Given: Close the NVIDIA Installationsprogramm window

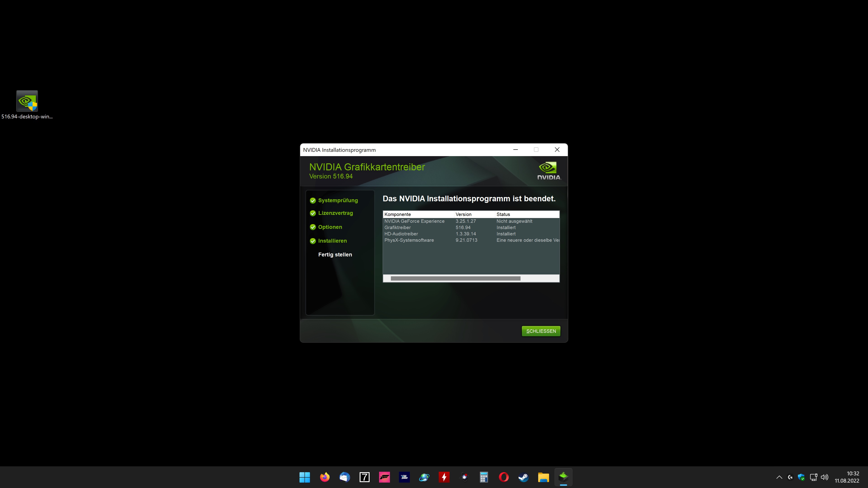Looking at the screenshot, I should click(557, 150).
